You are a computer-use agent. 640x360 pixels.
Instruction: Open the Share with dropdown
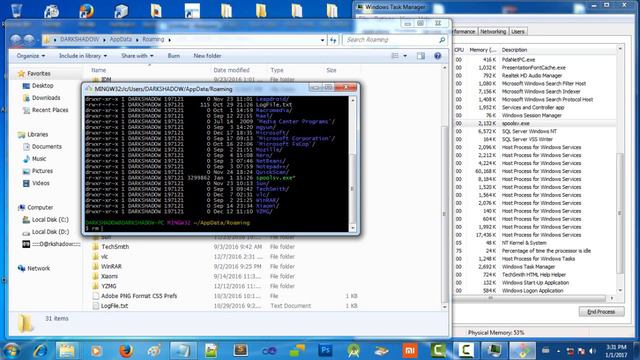[x=137, y=56]
